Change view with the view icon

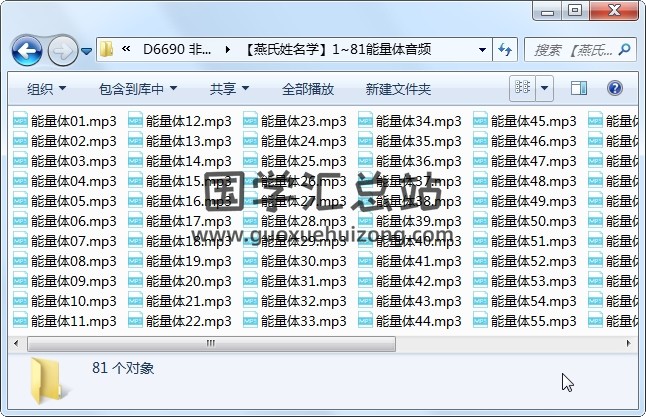click(x=522, y=88)
